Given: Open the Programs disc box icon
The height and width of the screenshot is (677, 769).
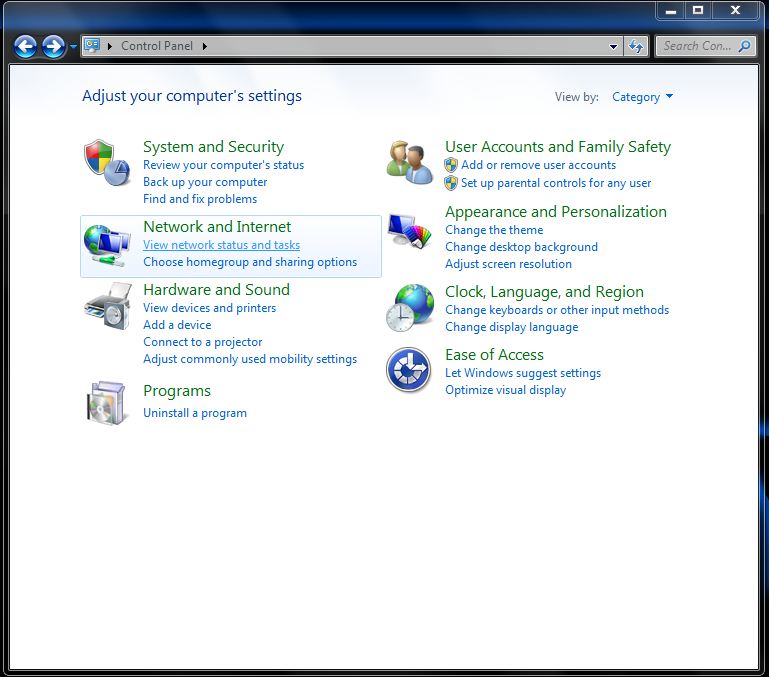Looking at the screenshot, I should tap(106, 403).
